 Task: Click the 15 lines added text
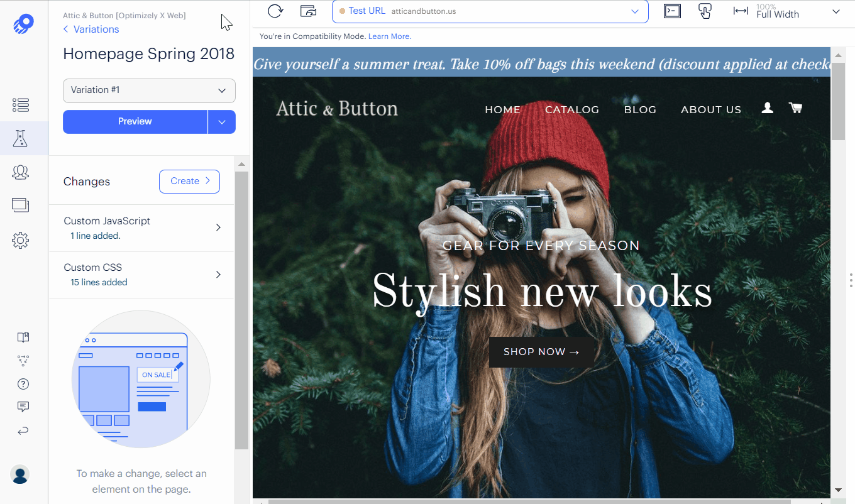(99, 282)
